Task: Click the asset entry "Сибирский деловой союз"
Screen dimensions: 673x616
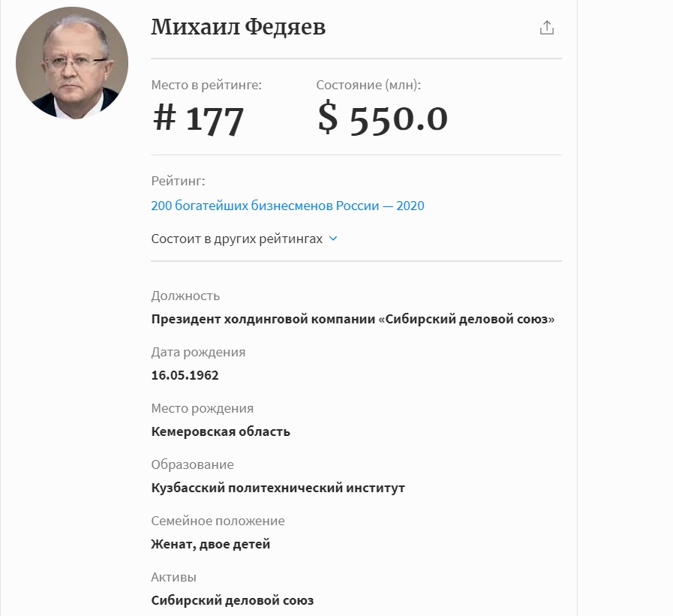Action: (x=232, y=600)
